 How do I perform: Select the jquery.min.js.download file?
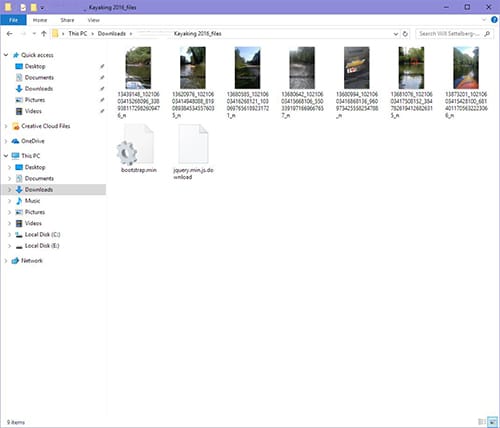click(x=193, y=152)
